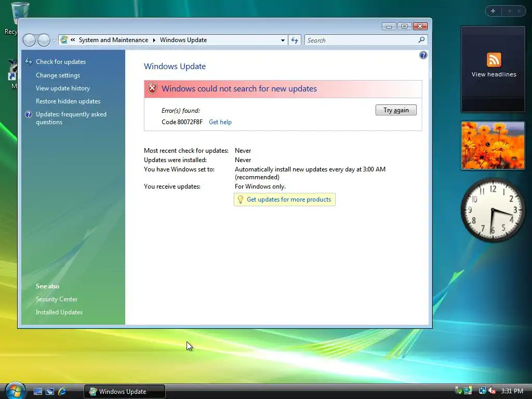Image resolution: width=532 pixels, height=399 pixels.
Task: Open Installed Updates link
Action: 59,312
